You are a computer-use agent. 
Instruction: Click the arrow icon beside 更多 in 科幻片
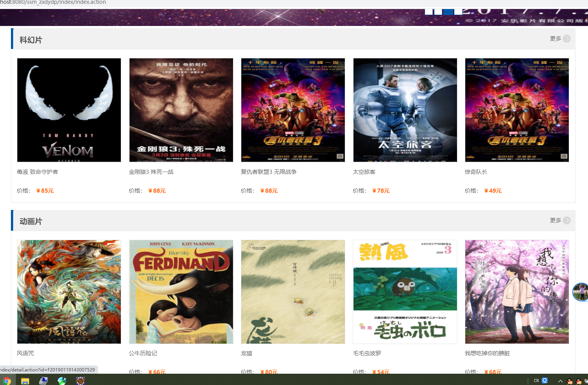[x=567, y=39]
